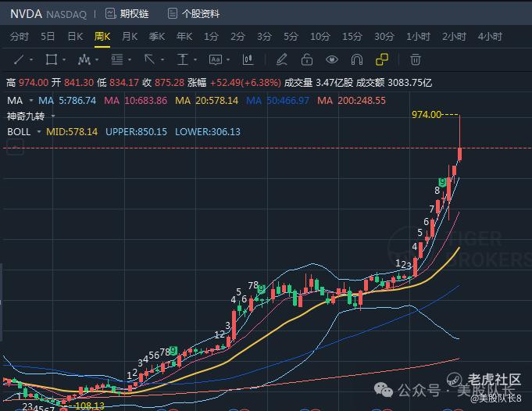Click the MA 10:683.86 value

coord(136,101)
